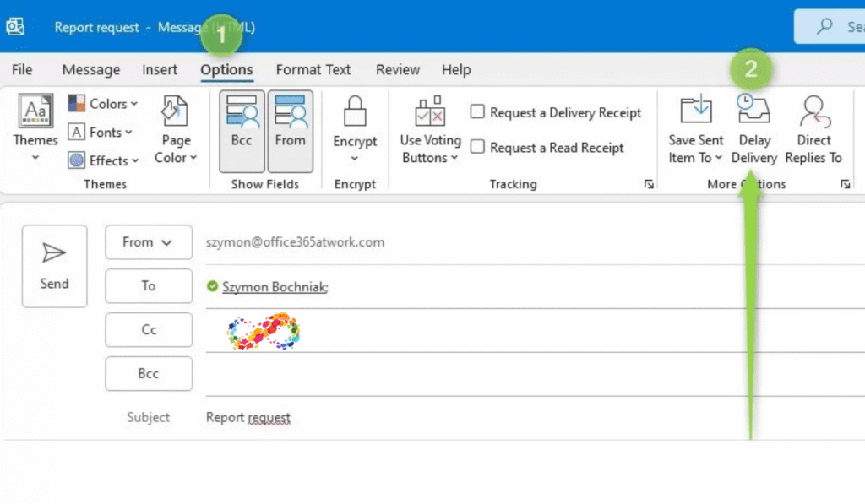This screenshot has width=865, height=504.
Task: Switch to the Format Text tab
Action: point(313,70)
